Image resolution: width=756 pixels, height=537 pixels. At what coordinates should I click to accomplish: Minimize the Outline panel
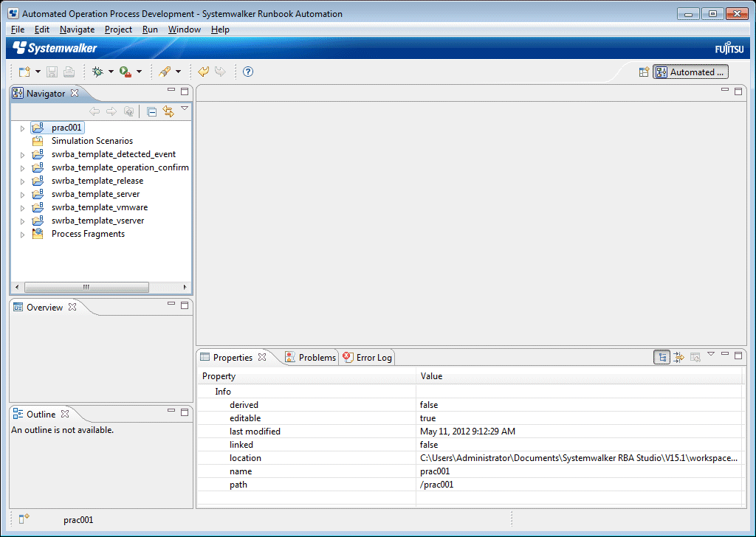(171, 410)
